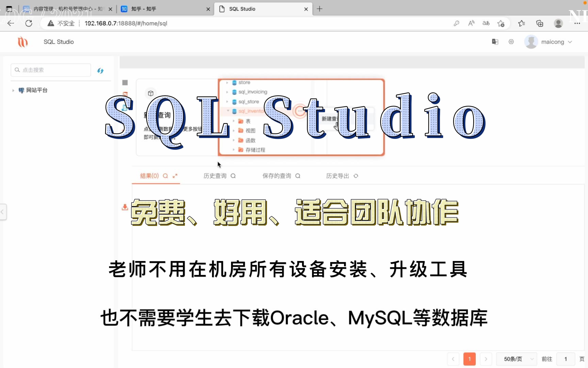Switch language using the translation icon

coord(495,42)
